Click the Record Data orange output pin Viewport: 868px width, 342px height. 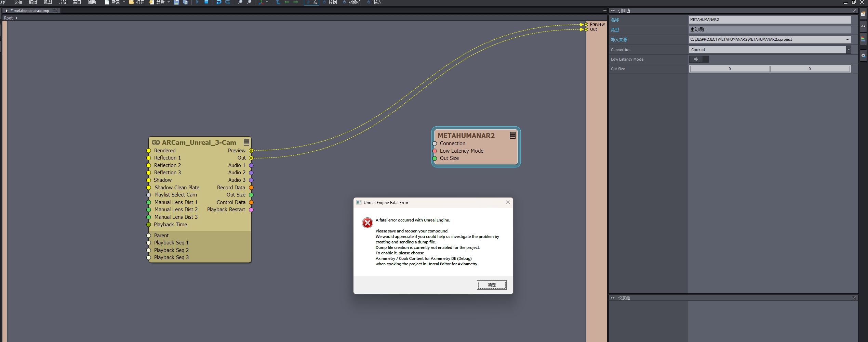click(251, 188)
